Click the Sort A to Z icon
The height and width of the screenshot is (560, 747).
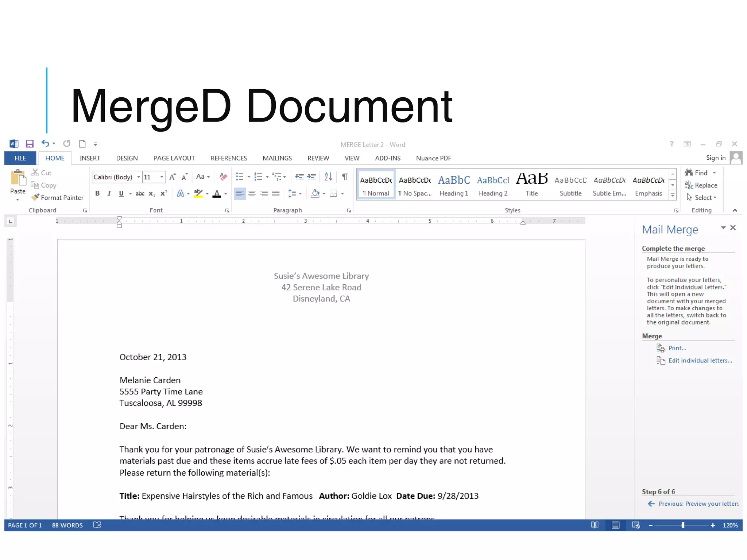click(328, 177)
